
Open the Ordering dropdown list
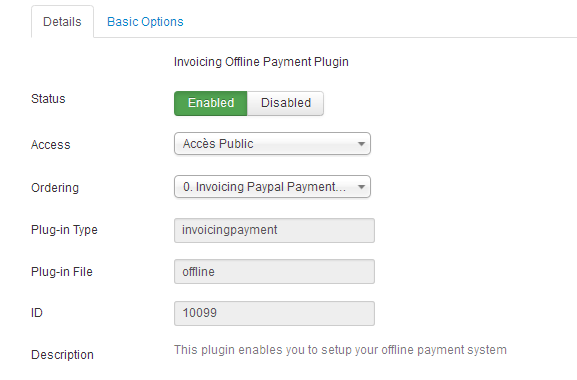tap(272, 187)
